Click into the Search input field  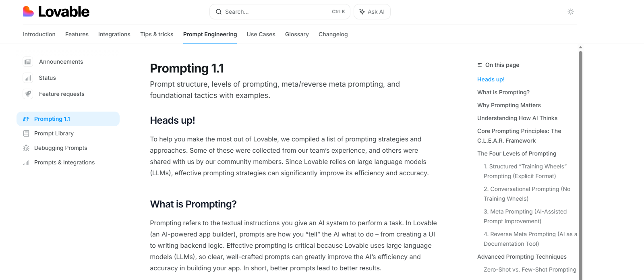click(274, 12)
